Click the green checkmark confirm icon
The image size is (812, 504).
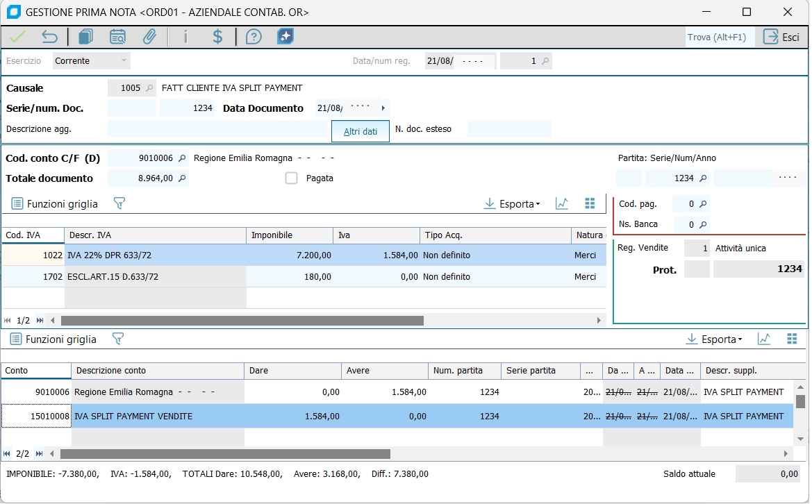pos(18,37)
